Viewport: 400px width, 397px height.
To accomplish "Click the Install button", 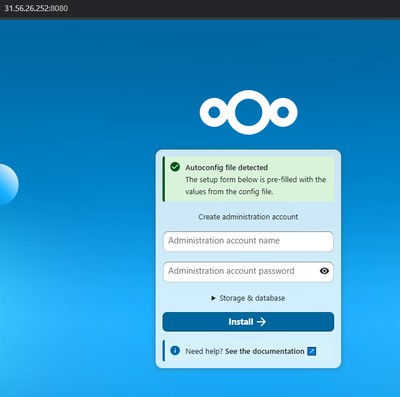I will pyautogui.click(x=248, y=322).
